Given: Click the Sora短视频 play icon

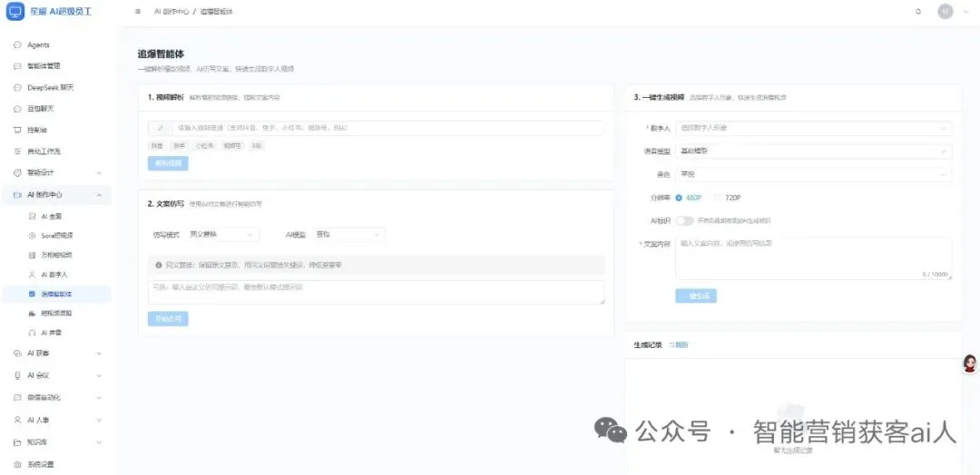Looking at the screenshot, I should [x=33, y=236].
